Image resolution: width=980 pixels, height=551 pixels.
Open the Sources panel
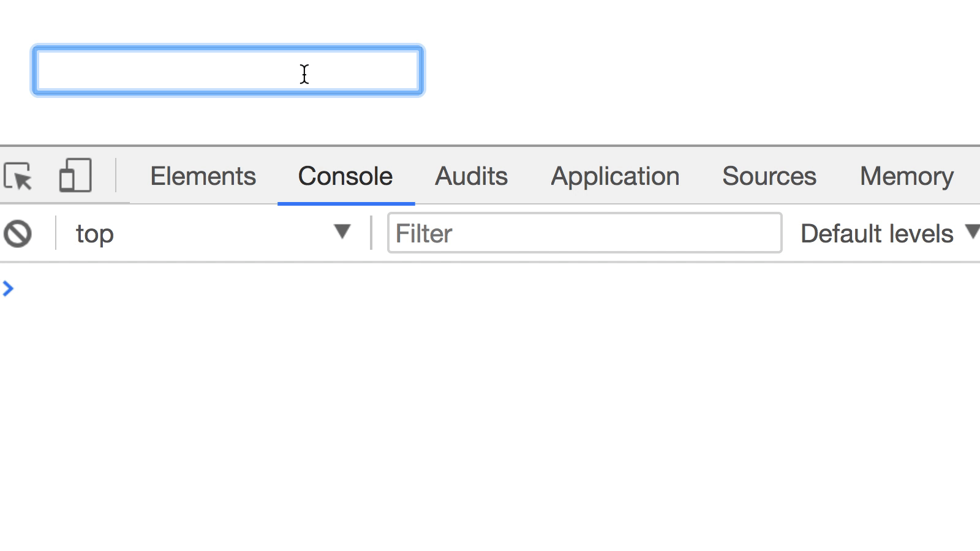click(769, 176)
